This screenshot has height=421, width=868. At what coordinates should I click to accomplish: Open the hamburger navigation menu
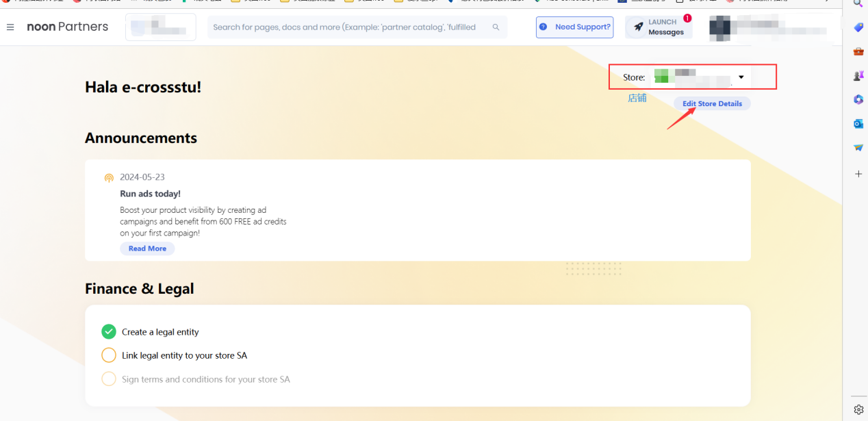[x=10, y=27]
